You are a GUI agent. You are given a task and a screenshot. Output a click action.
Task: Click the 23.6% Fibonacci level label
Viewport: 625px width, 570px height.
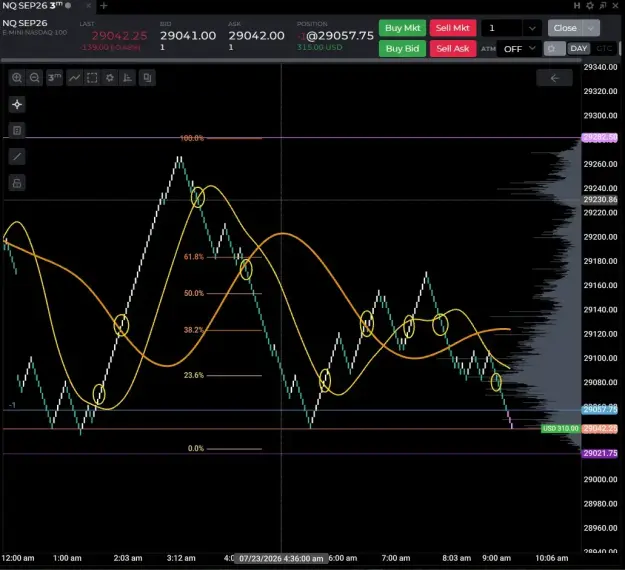(194, 375)
